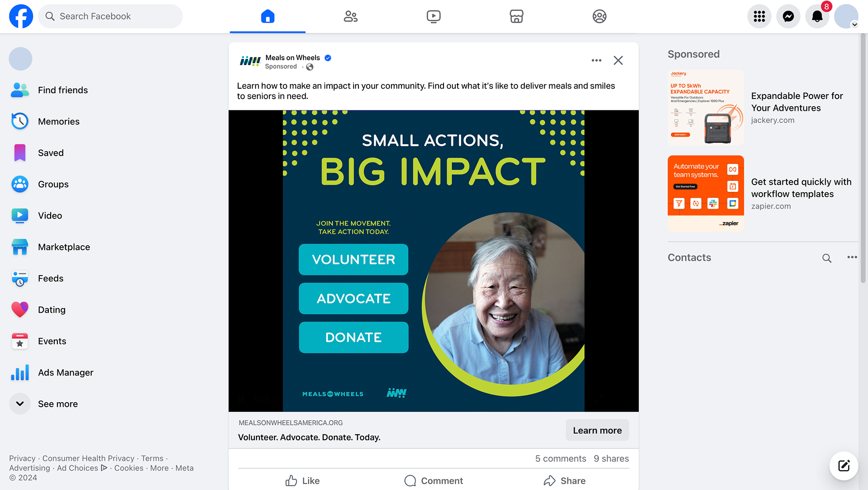Open the Marketplace tab icon
The image size is (868, 490).
pos(516,16)
